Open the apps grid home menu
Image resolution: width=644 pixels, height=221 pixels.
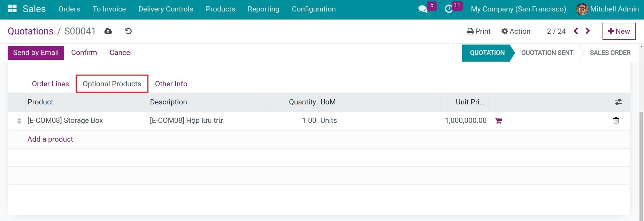click(12, 9)
